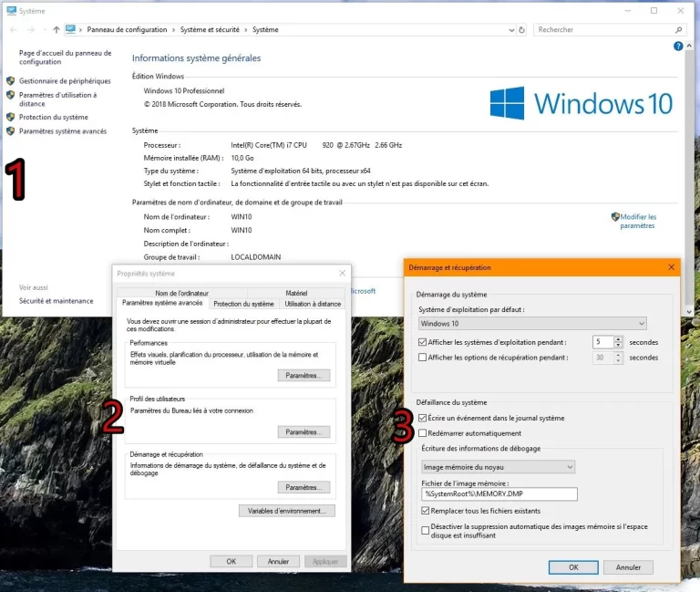Open help with blue question mark icon

click(678, 46)
